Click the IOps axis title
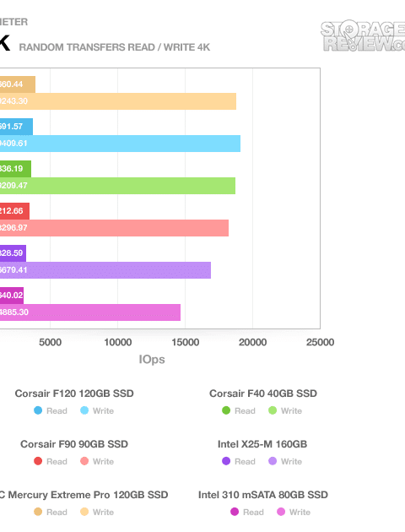Image resolution: width=405 pixels, height=532 pixels. (152, 359)
